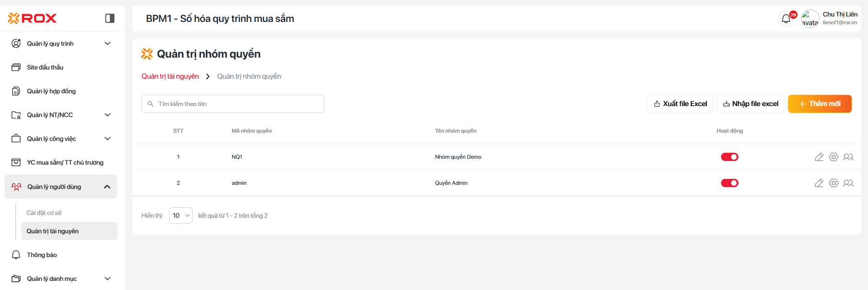Viewport: 868px width, 290px height.
Task: Collapse the sidebar panel icon
Action: 110,18
